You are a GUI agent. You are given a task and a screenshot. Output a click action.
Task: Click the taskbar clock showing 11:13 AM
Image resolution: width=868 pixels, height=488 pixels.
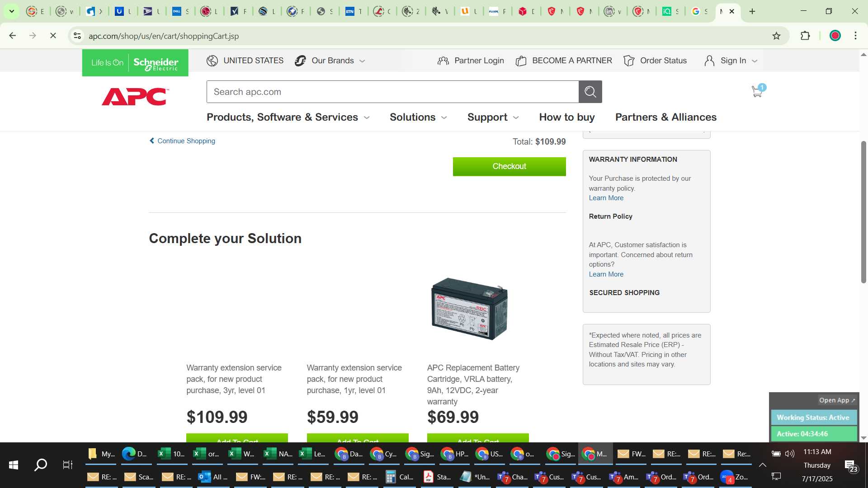pyautogui.click(x=817, y=452)
